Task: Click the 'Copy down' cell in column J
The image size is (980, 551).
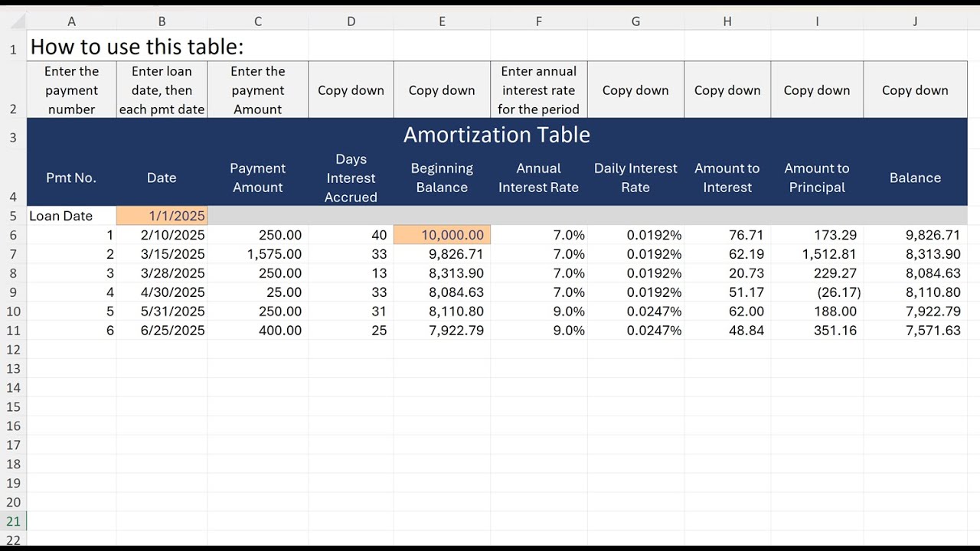Action: tap(915, 90)
